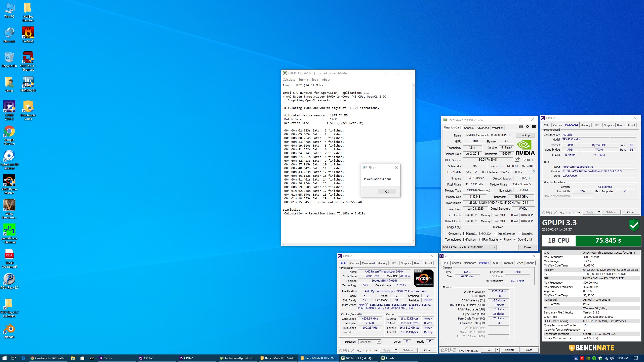Open the FurMark desktop shortcut

(28, 35)
